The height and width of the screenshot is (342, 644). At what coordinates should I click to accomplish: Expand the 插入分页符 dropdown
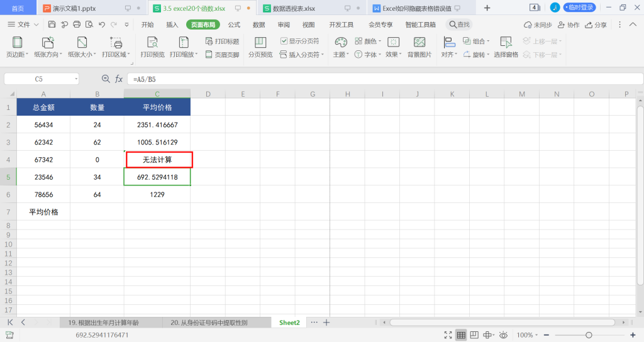[x=323, y=55]
